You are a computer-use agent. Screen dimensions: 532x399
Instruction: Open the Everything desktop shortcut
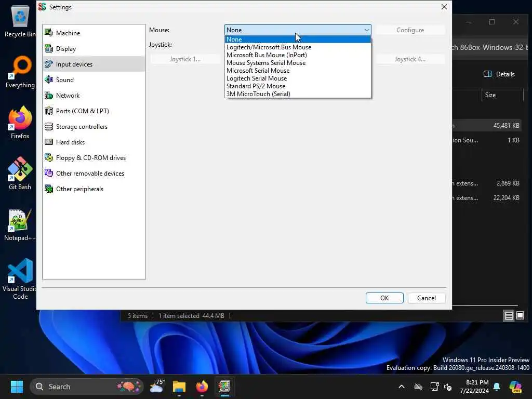pyautogui.click(x=20, y=72)
